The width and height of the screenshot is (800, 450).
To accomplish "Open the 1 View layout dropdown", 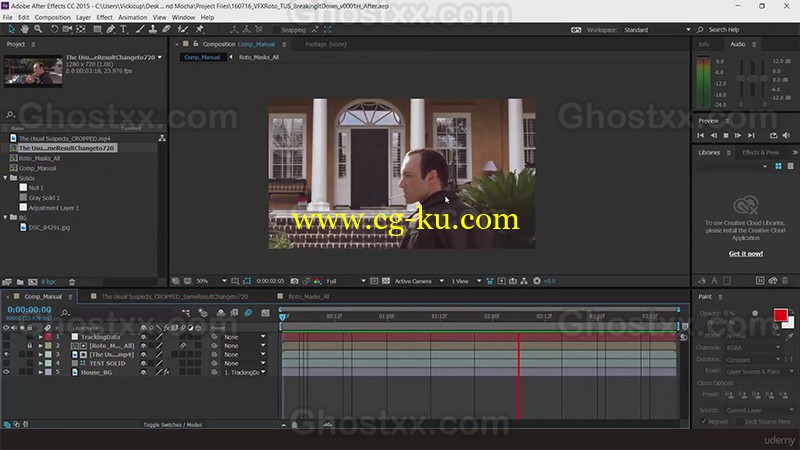I will pos(466,281).
